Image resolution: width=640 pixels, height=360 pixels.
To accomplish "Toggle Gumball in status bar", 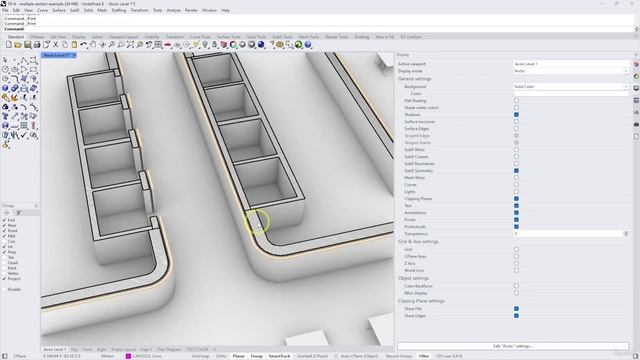I will 312,356.
